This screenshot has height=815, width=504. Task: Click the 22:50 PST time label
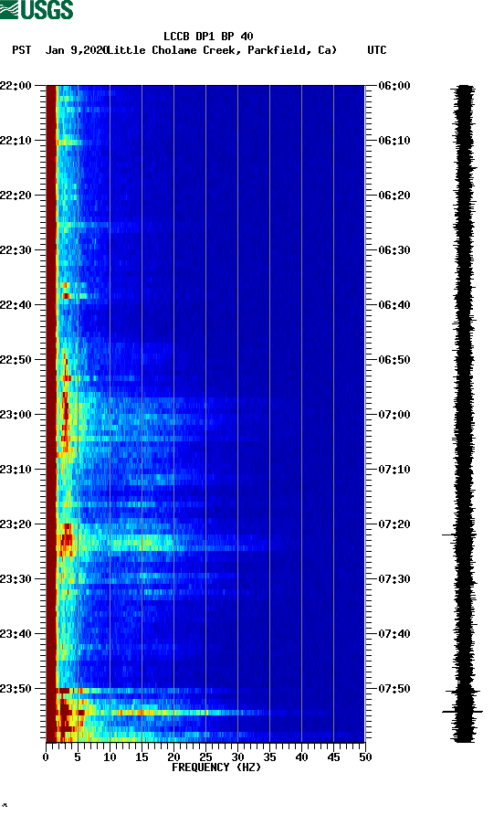click(x=16, y=360)
